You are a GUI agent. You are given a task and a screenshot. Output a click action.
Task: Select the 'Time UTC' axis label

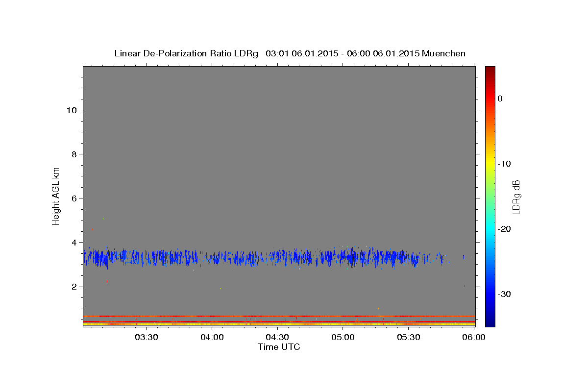[x=279, y=347]
